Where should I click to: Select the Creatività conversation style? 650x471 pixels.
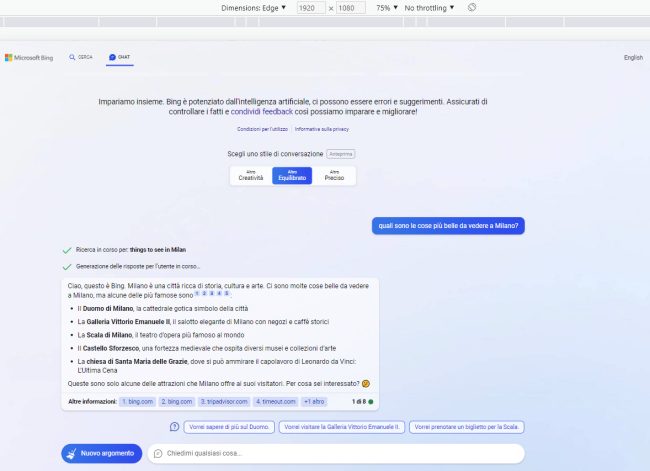click(251, 175)
